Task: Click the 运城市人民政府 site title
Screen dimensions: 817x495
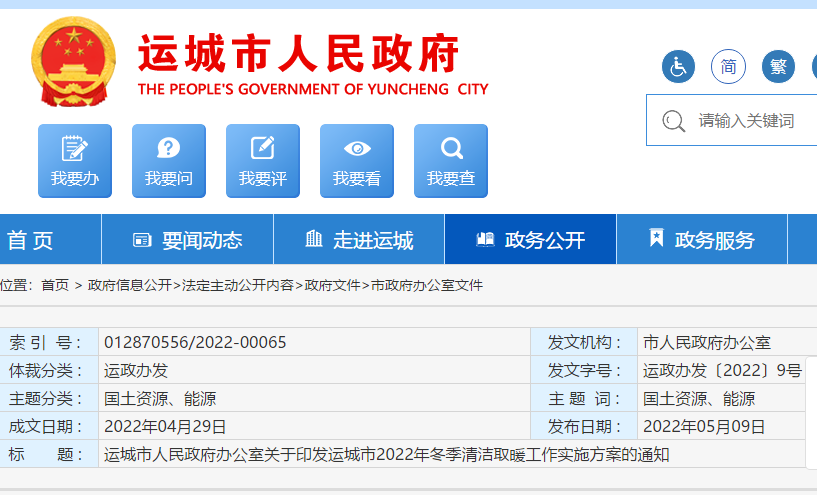Action: point(299,53)
